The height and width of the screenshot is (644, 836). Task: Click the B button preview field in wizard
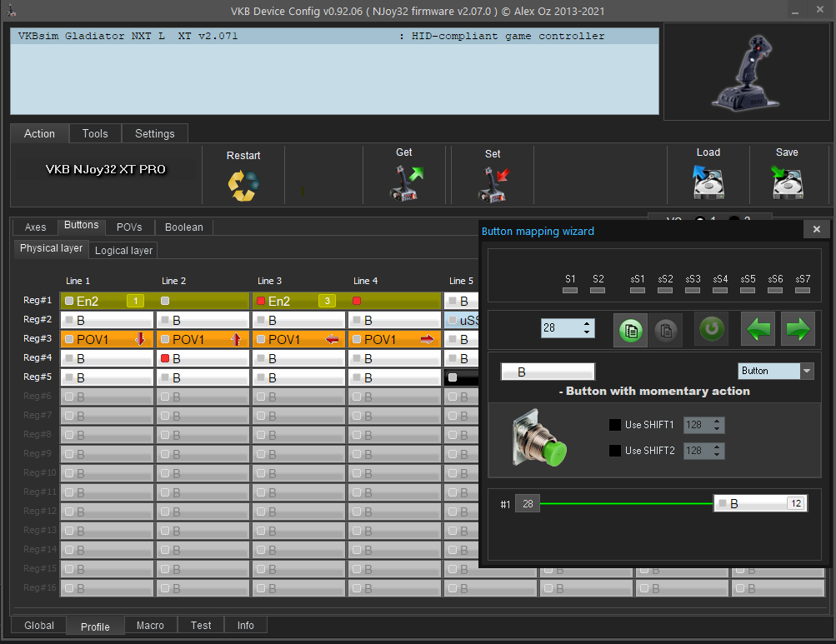pos(548,372)
